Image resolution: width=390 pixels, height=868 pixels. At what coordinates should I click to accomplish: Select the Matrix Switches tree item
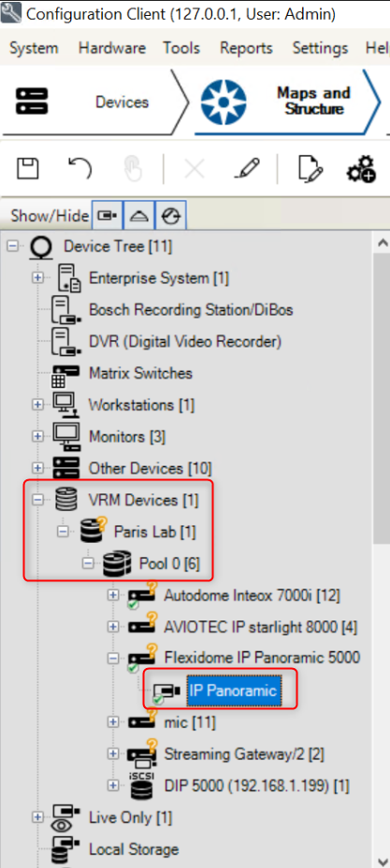[140, 373]
